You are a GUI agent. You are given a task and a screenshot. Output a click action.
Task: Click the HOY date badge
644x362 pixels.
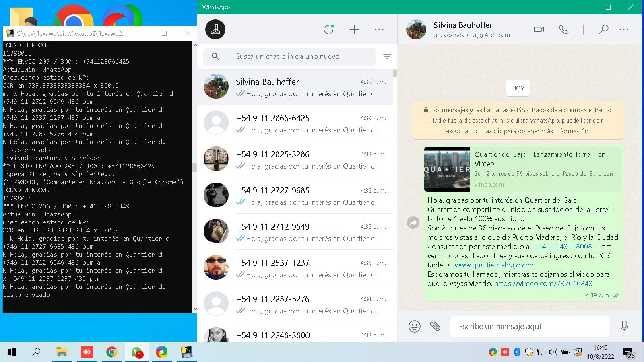tap(518, 88)
